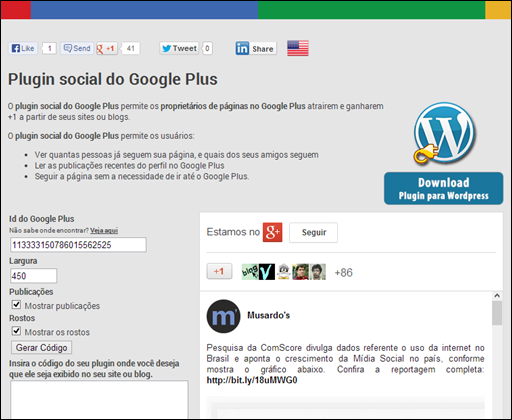
Task: Click the LinkedIn Share button
Action: [256, 49]
